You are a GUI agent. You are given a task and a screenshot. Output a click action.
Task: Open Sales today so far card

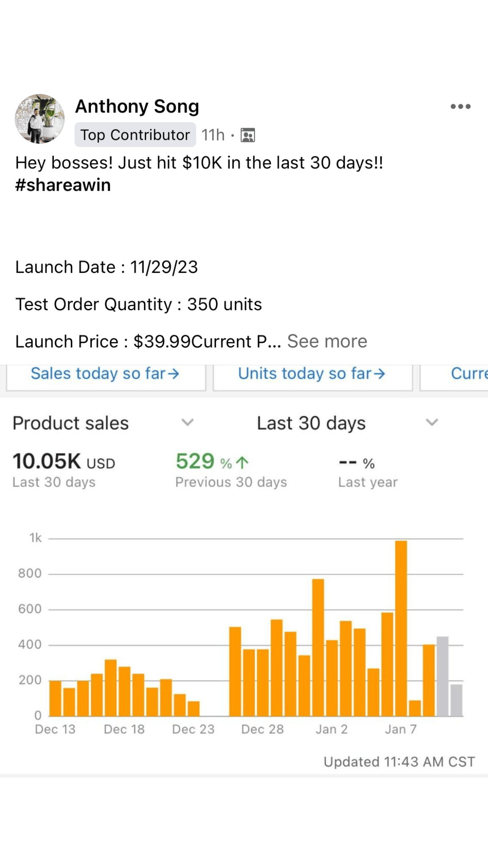(x=105, y=374)
